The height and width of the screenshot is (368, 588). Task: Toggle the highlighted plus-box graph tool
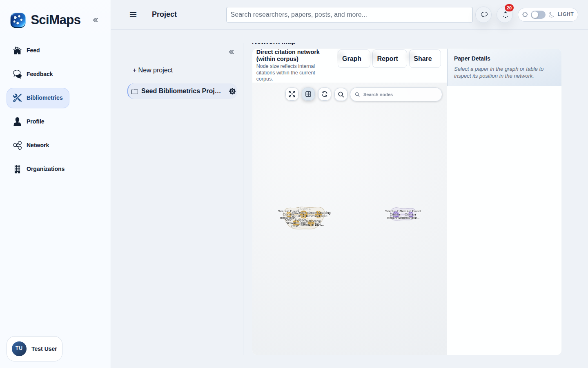[308, 94]
